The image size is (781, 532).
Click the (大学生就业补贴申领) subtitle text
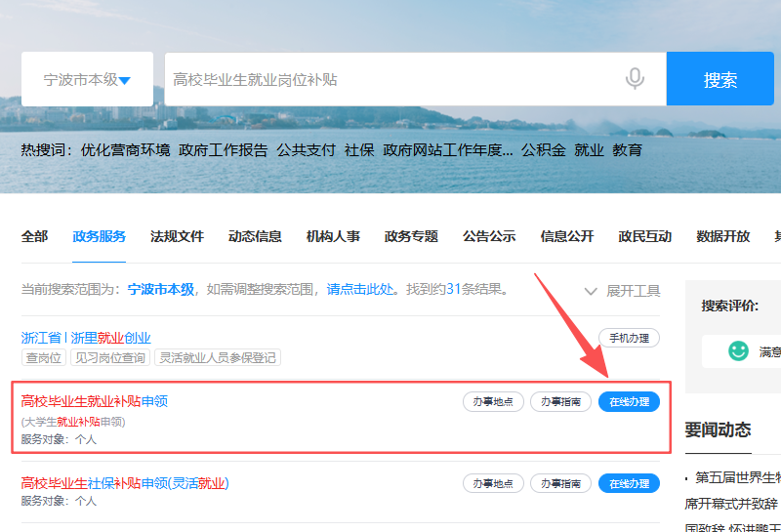pyautogui.click(x=73, y=422)
